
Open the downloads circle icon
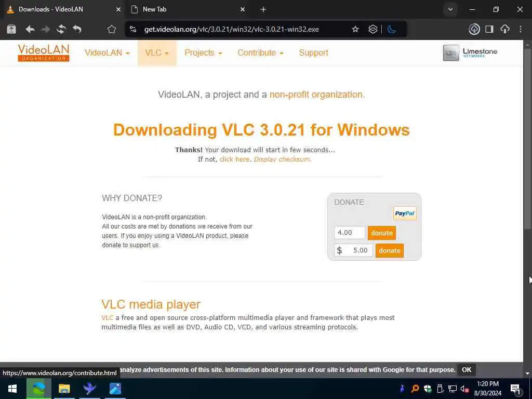click(474, 29)
